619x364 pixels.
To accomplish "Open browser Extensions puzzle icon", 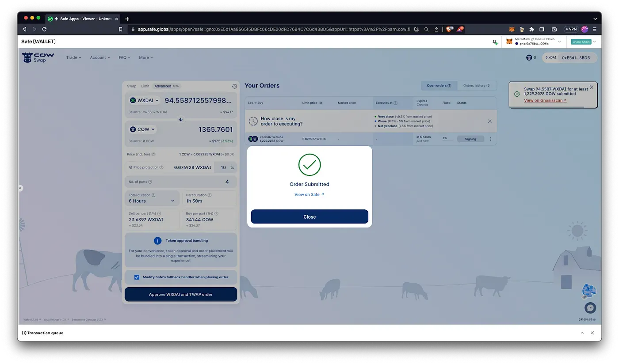I will coord(532,29).
